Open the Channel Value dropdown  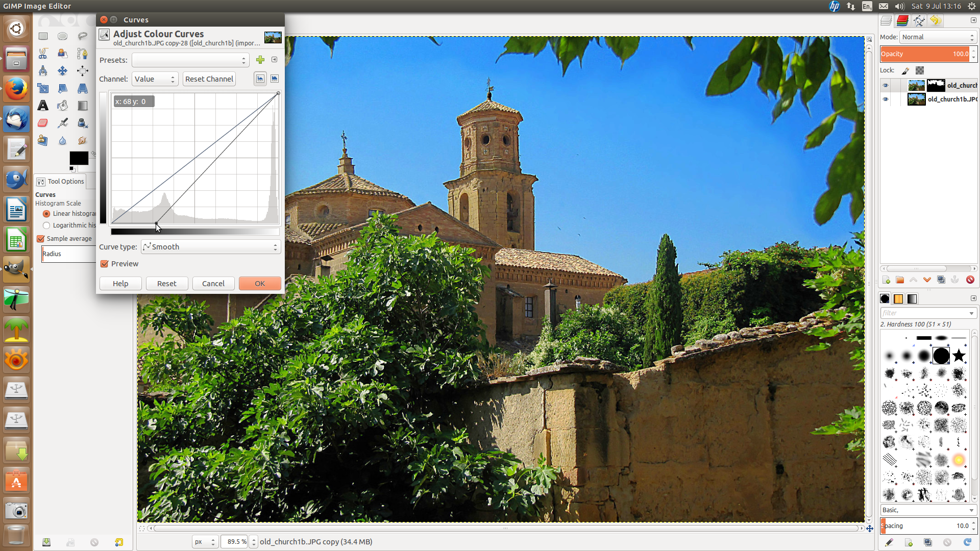click(155, 79)
